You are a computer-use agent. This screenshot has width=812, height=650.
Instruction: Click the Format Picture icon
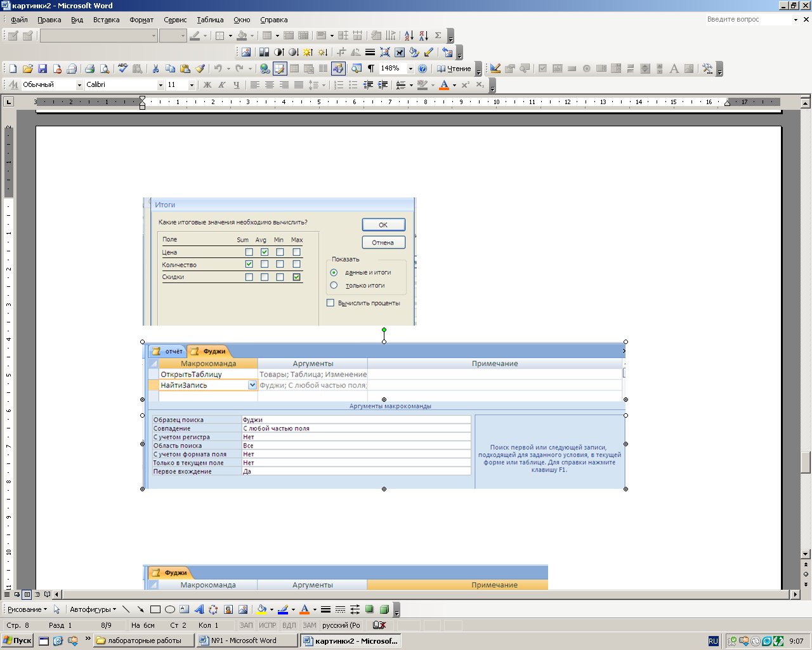pyautogui.click(x=414, y=52)
